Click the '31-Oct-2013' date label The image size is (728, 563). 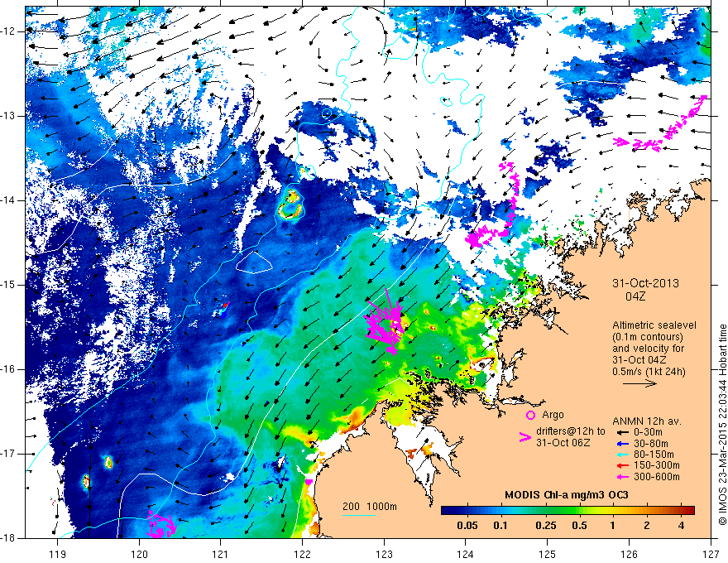pyautogui.click(x=645, y=283)
